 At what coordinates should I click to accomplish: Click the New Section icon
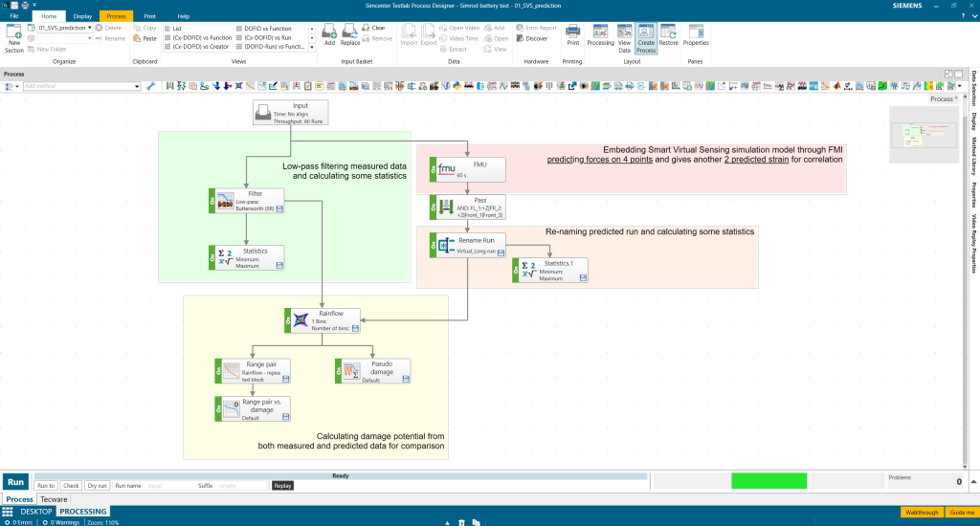[13, 33]
